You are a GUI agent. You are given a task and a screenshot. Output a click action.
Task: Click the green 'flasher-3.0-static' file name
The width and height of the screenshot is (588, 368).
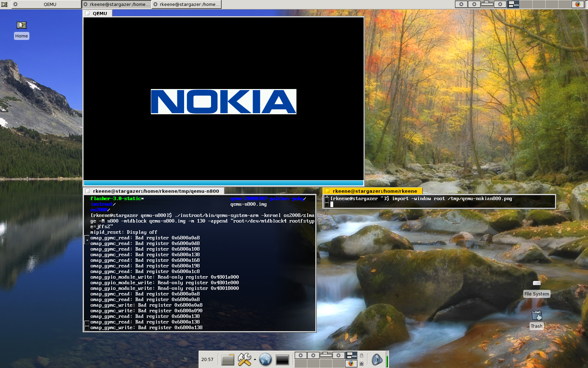pos(115,199)
